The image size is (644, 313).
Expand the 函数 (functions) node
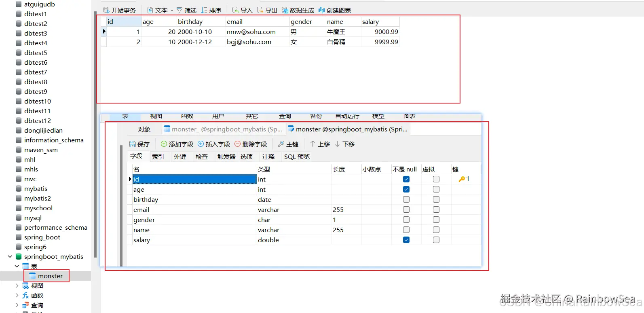point(17,295)
